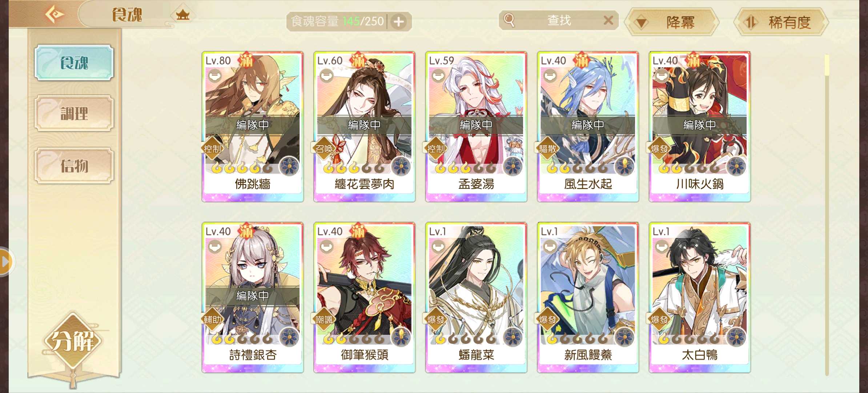Click the 分解 button
Viewport: 868px width, 393px height.
click(73, 341)
